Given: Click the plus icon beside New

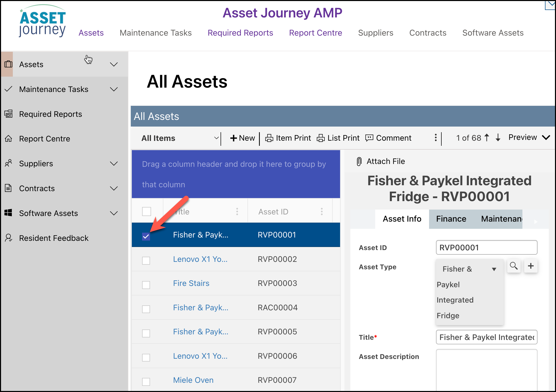Looking at the screenshot, I should tap(233, 138).
